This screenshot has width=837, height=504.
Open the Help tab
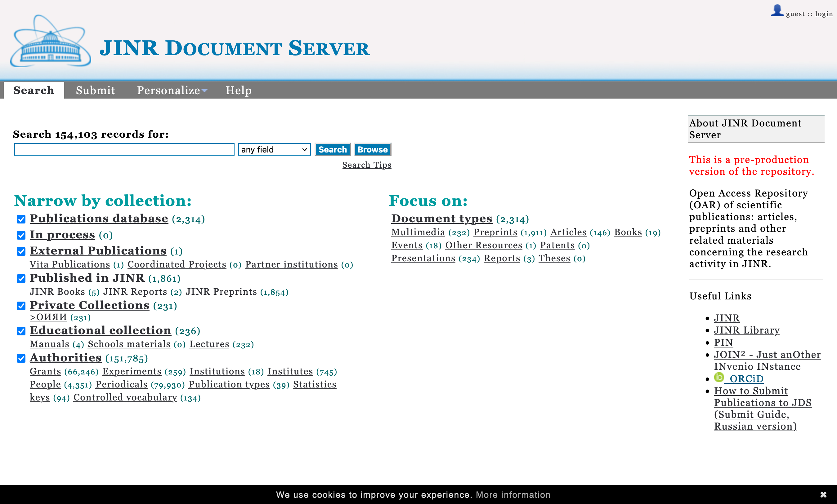239,90
